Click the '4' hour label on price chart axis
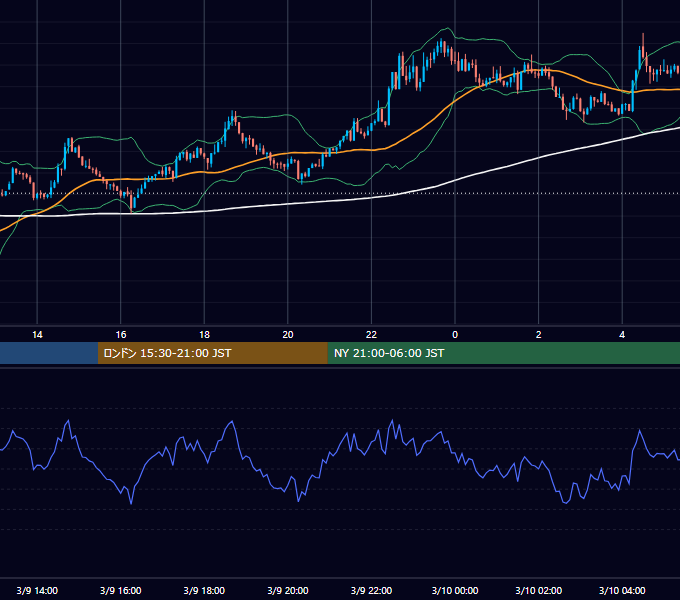 coord(622,335)
